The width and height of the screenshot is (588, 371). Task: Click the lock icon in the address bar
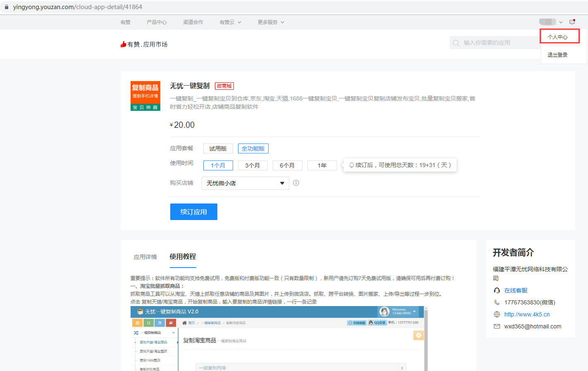click(6, 7)
